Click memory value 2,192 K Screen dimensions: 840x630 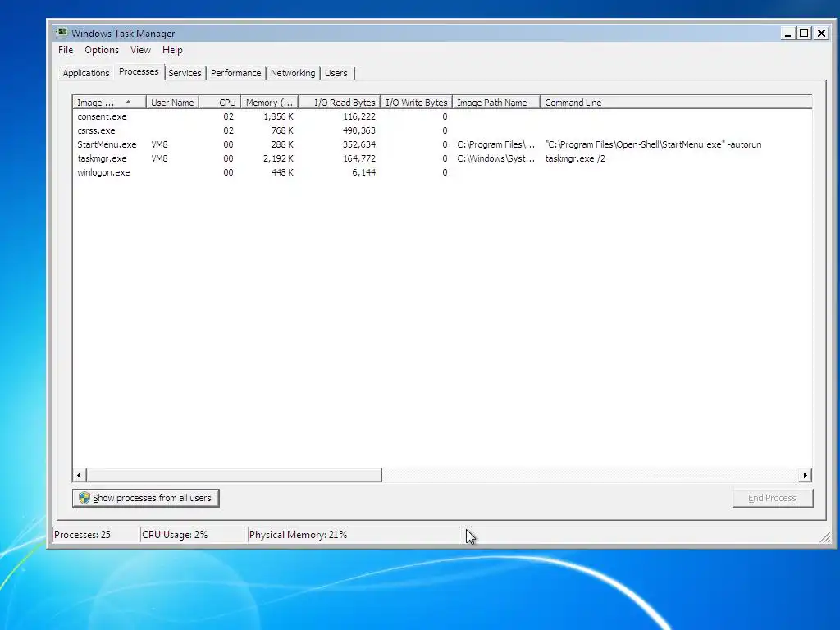[x=278, y=158]
